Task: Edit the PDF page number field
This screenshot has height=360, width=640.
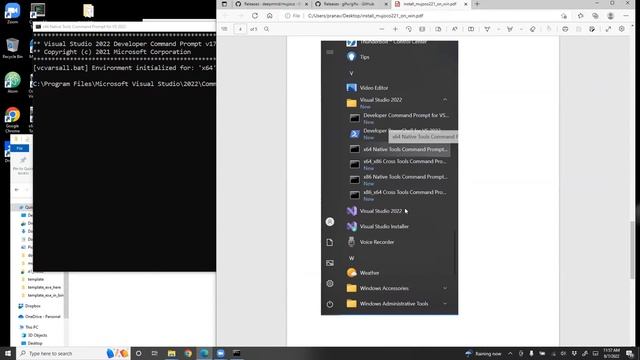Action: click(x=240, y=29)
